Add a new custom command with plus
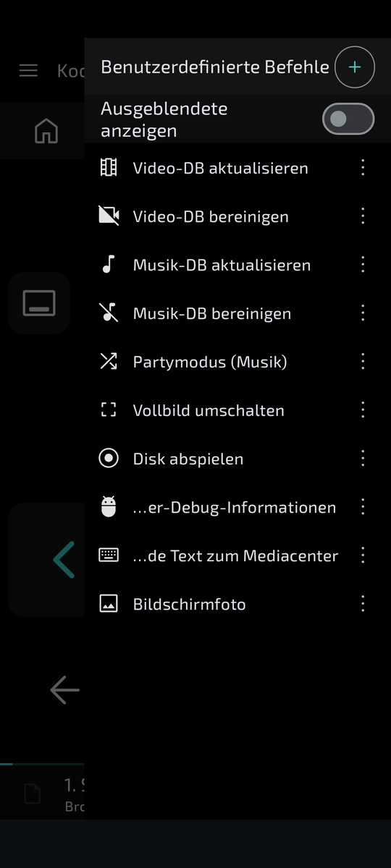This screenshot has width=391, height=868. [355, 67]
